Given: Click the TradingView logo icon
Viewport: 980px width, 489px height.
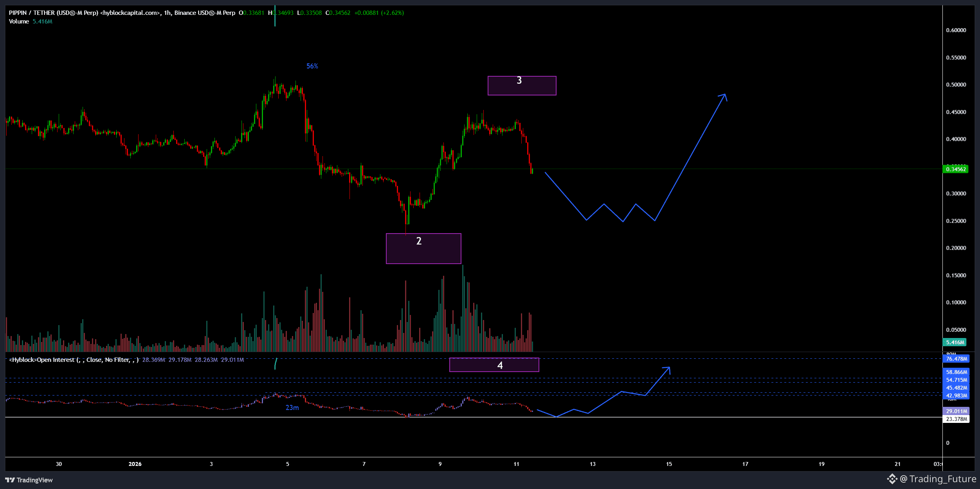Looking at the screenshot, I should point(10,480).
